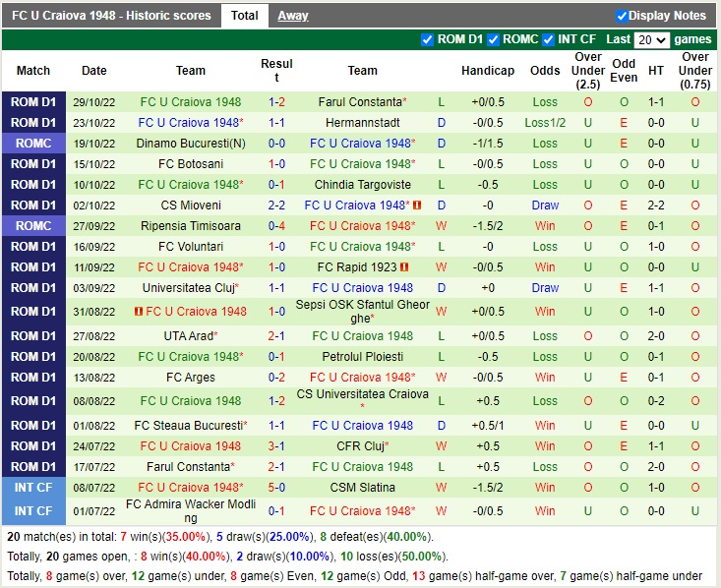
Task: Click the Odd Even column header
Action: pos(624,71)
